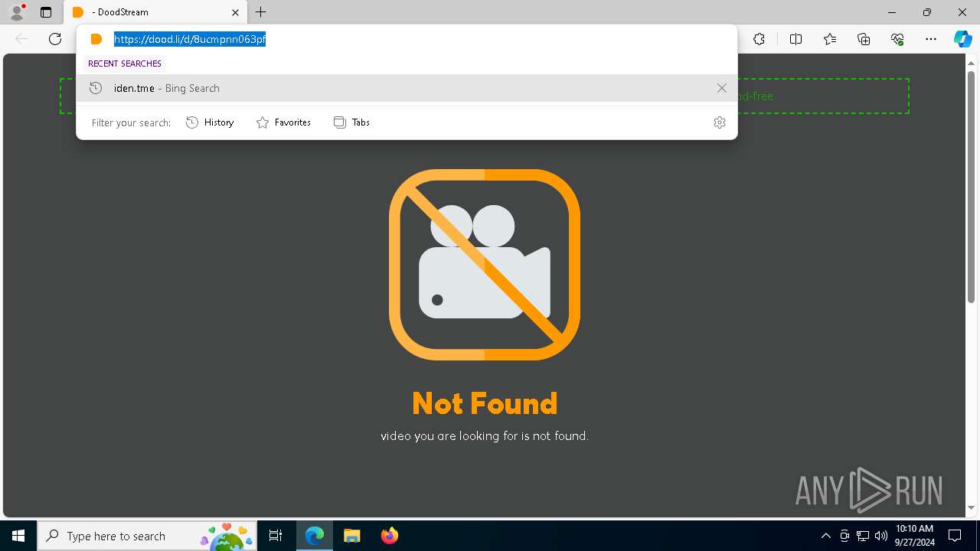Open the Favorites star toolbar icon
980x551 pixels.
830,39
